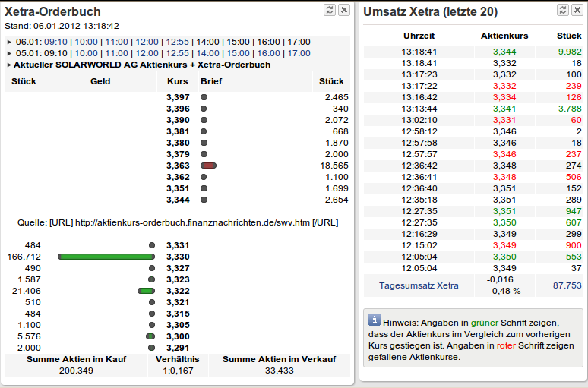The width and height of the screenshot is (588, 388).
Task: Open 06.01 snapshot at 11:00
Action: [x=117, y=42]
